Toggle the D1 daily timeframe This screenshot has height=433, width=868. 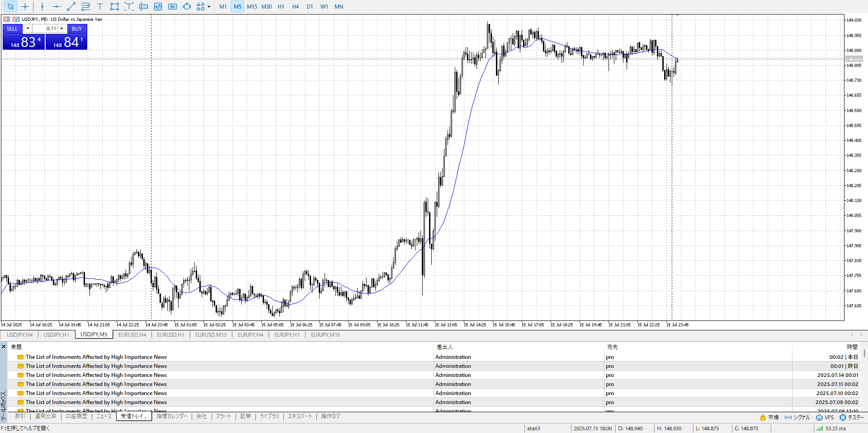310,7
